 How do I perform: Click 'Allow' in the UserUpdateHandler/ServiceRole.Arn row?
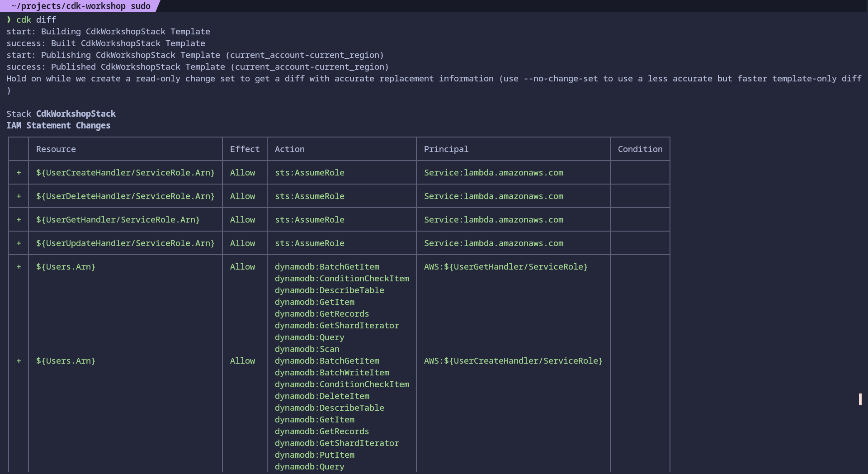click(242, 243)
